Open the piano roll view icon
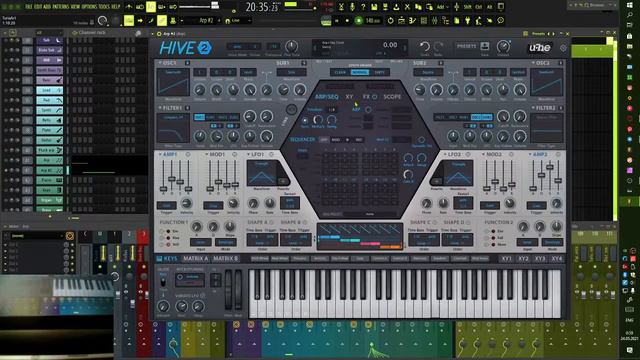 pos(413,20)
